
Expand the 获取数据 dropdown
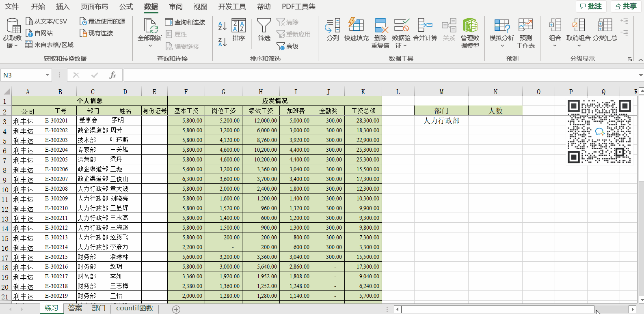(x=12, y=45)
